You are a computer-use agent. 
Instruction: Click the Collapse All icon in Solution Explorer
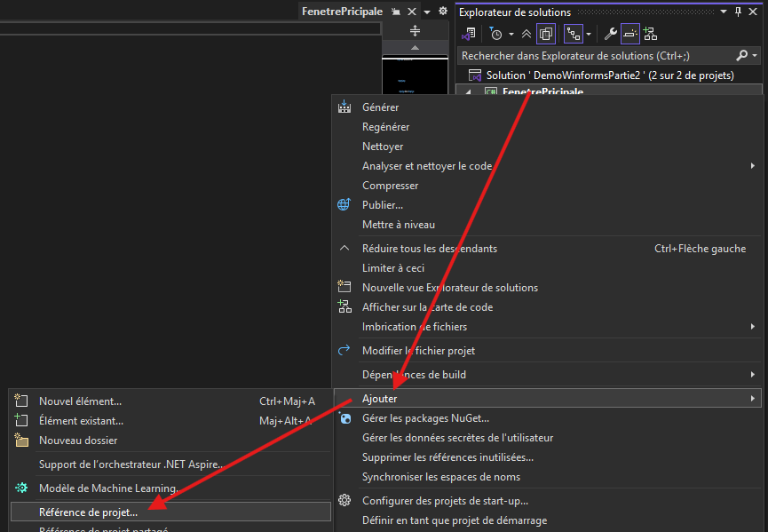(x=527, y=34)
